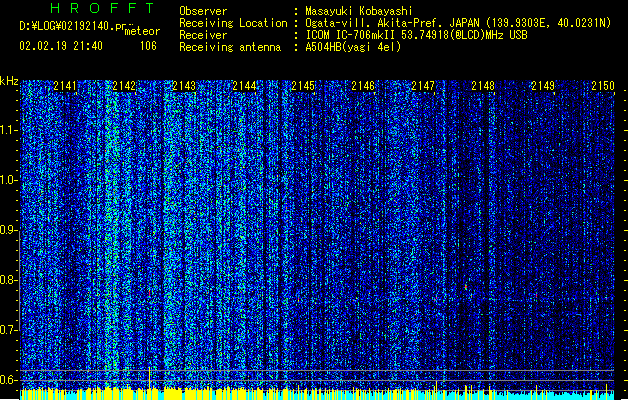Click the 2149 time marker
Viewport: 629px width, 400px height.
[543, 86]
